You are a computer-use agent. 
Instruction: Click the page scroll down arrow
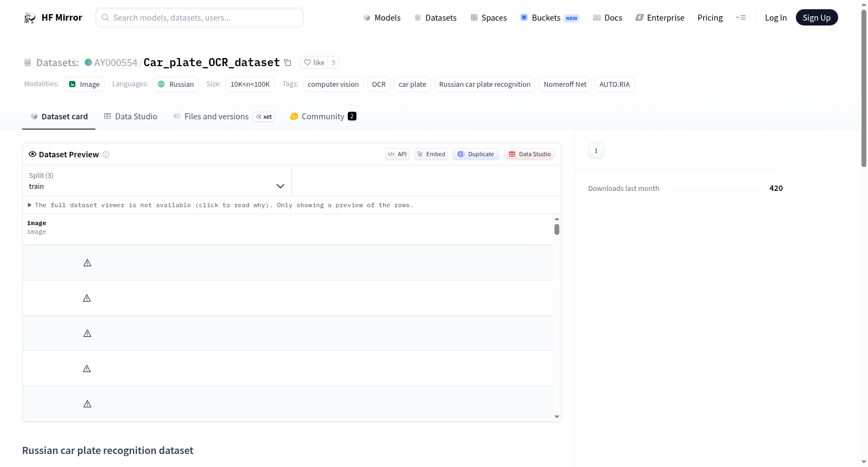[x=864, y=462]
